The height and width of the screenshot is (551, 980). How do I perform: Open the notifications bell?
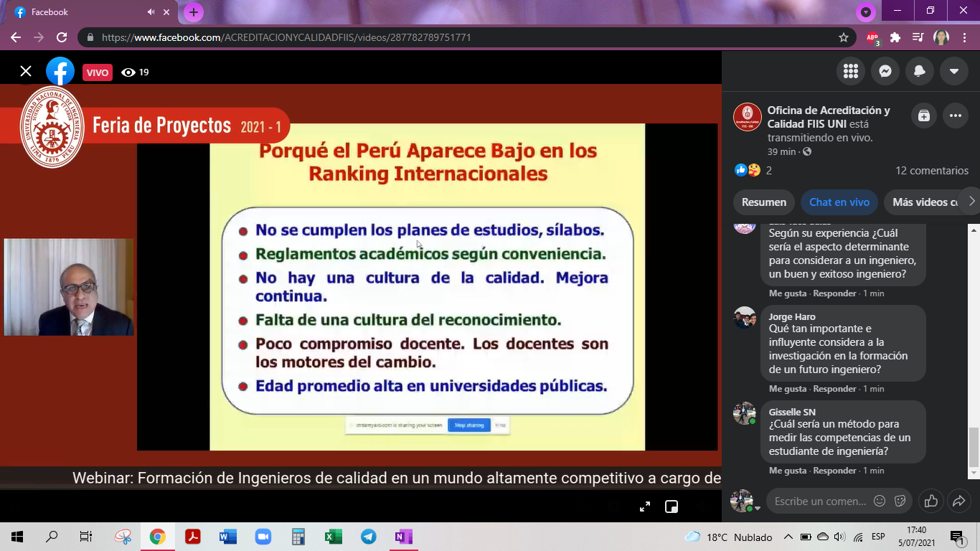(x=920, y=71)
